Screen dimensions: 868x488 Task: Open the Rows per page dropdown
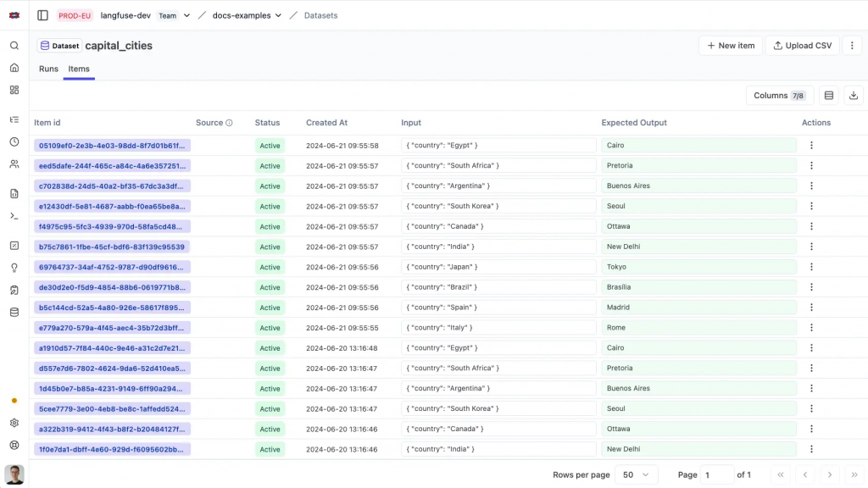pos(636,474)
